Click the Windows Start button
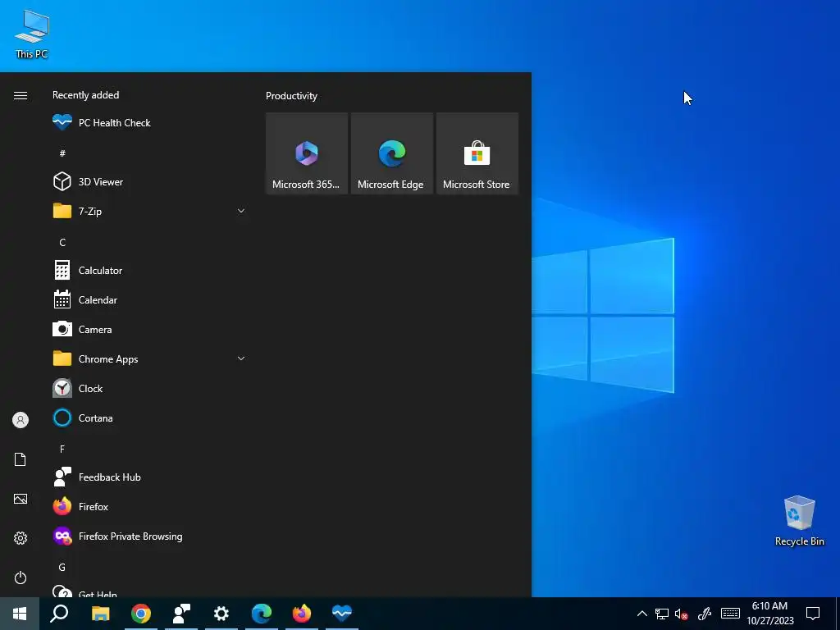 tap(20, 614)
